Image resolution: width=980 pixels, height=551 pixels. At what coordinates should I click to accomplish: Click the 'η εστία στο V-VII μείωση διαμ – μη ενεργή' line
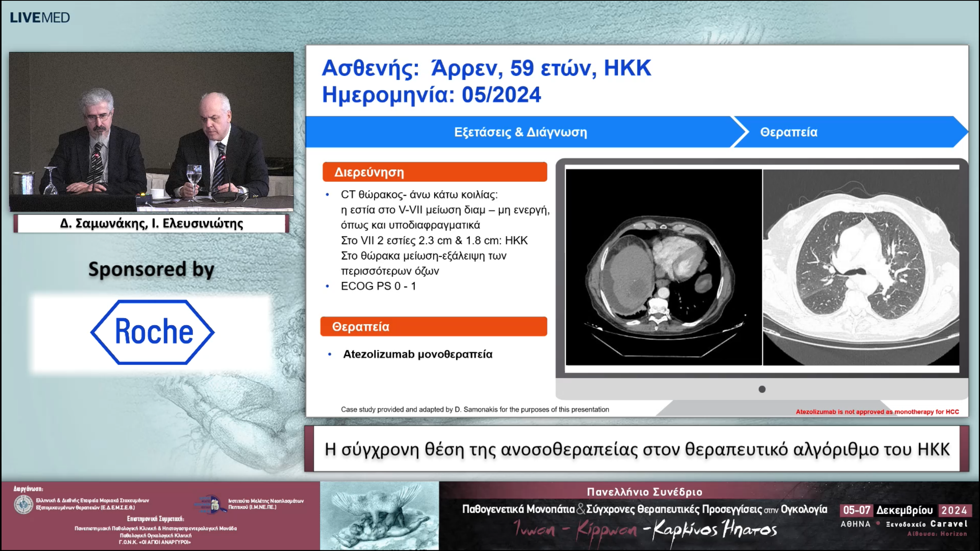pos(445,210)
